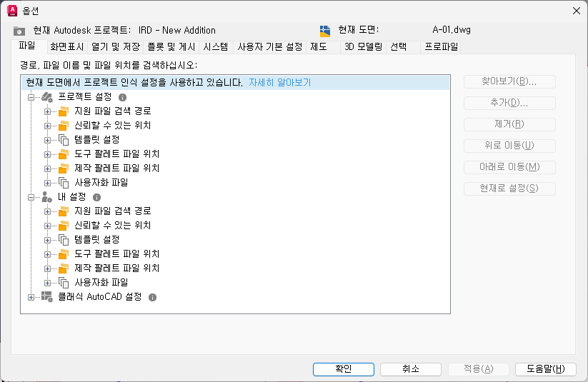The image size is (588, 382).
Task: Select 신뢰할 수 있는 위치 text under 내 설정
Action: [x=112, y=226]
